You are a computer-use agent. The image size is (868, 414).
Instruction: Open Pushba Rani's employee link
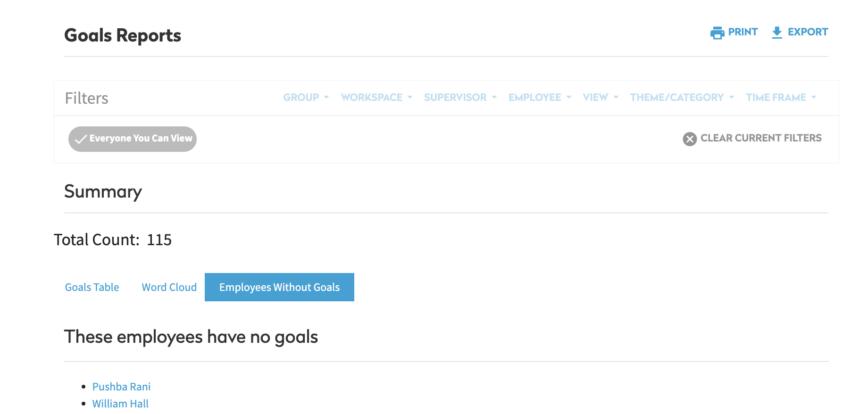click(121, 387)
